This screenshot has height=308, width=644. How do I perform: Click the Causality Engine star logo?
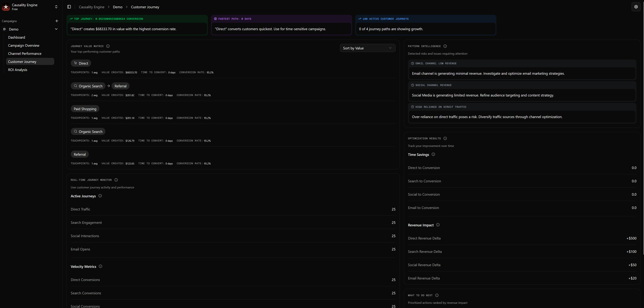click(6, 7)
